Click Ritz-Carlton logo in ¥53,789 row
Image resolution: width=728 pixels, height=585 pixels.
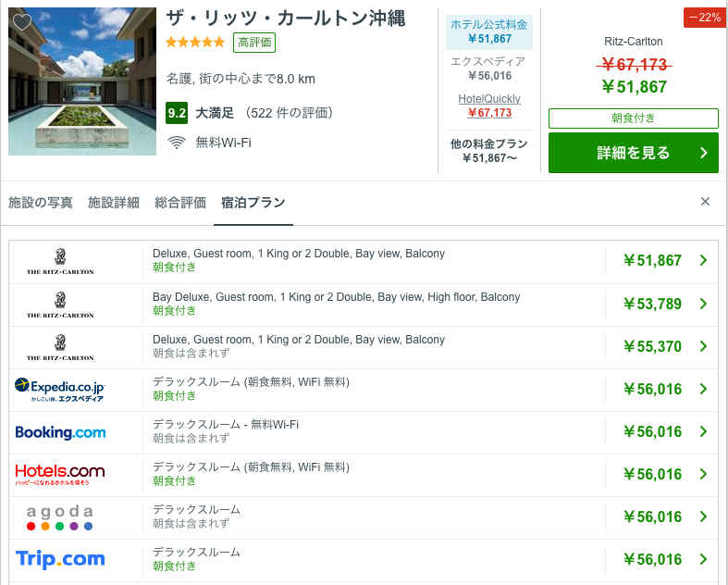tap(60, 305)
